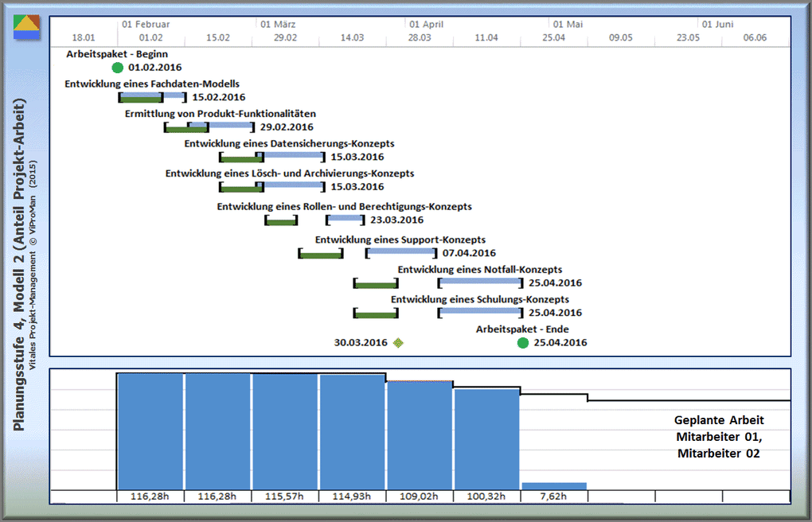Click the blue bar for Schulungs-Konzepts
The width and height of the screenshot is (812, 522).
(x=480, y=311)
